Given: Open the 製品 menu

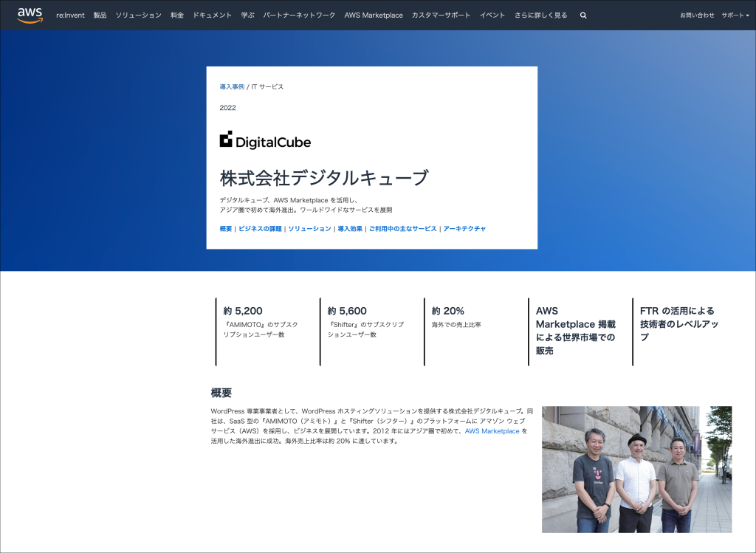Looking at the screenshot, I should tap(100, 16).
